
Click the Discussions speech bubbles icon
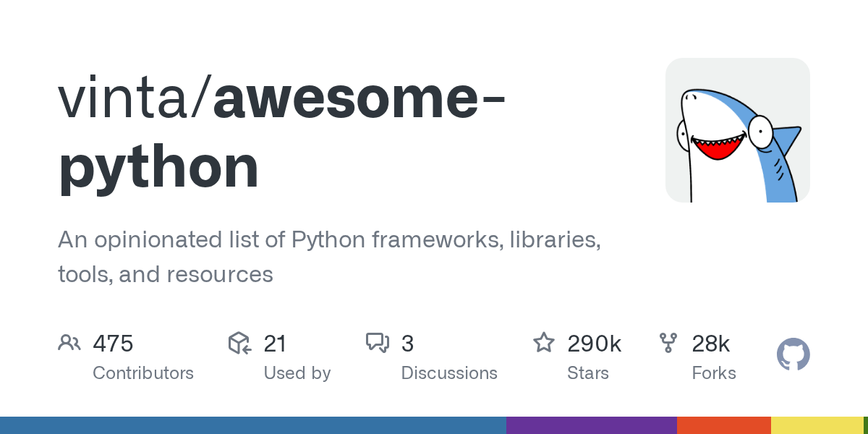pos(378,343)
